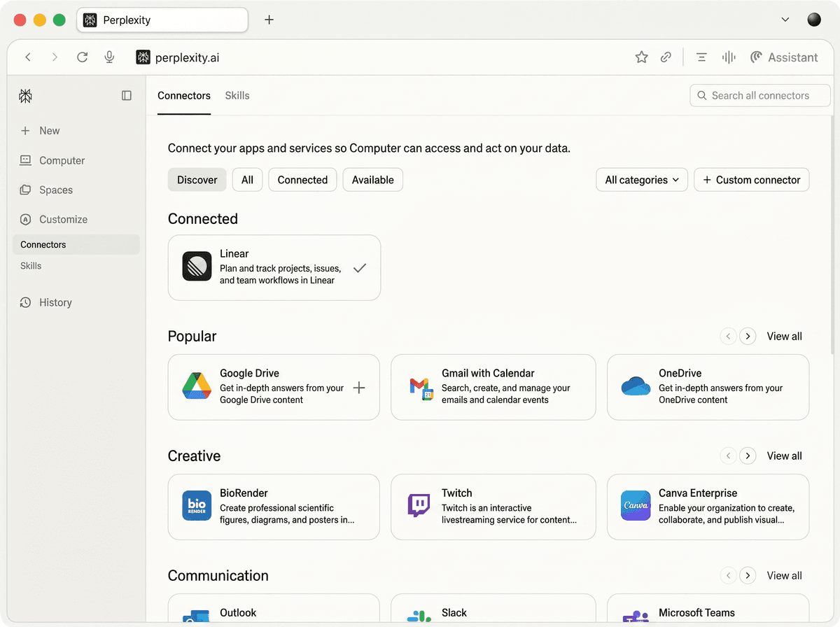The height and width of the screenshot is (627, 840).
Task: Open the reader lines icon in the toolbar
Action: [701, 57]
